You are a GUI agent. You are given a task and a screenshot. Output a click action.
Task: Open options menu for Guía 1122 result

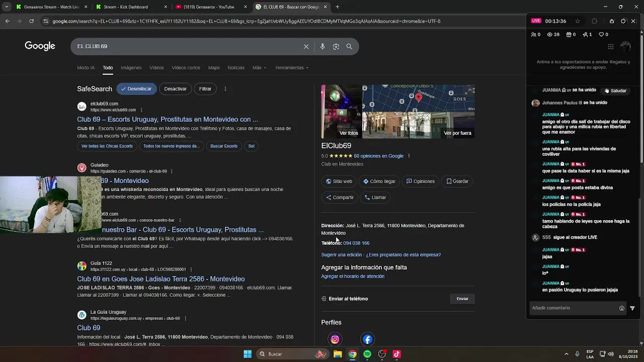click(x=191, y=269)
